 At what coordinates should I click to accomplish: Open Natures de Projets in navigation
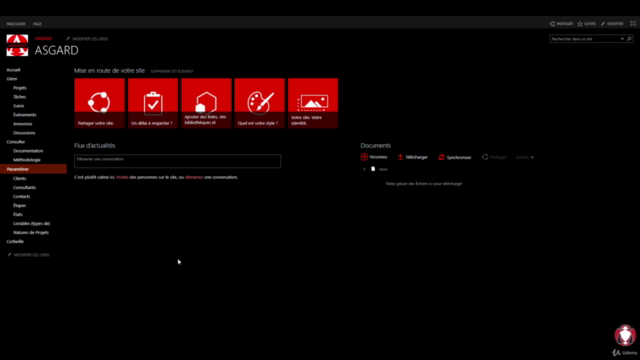point(31,232)
